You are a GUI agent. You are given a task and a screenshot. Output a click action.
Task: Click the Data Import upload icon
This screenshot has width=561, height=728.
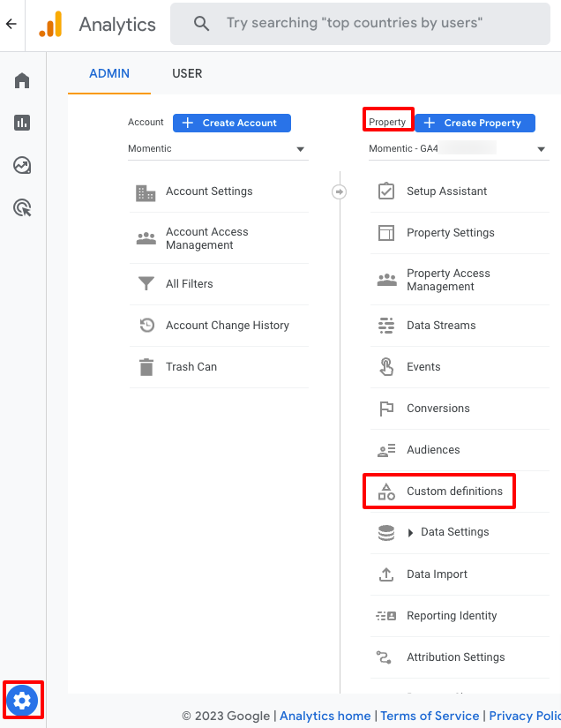click(386, 574)
